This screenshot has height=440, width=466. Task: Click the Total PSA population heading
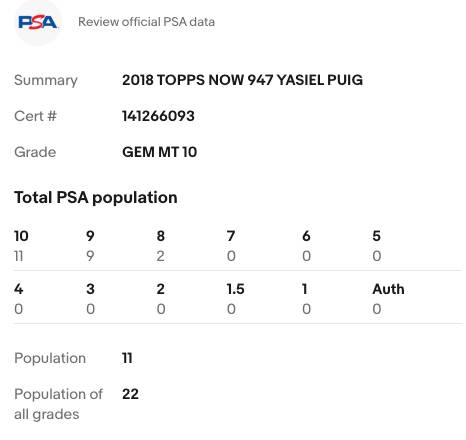(x=96, y=197)
